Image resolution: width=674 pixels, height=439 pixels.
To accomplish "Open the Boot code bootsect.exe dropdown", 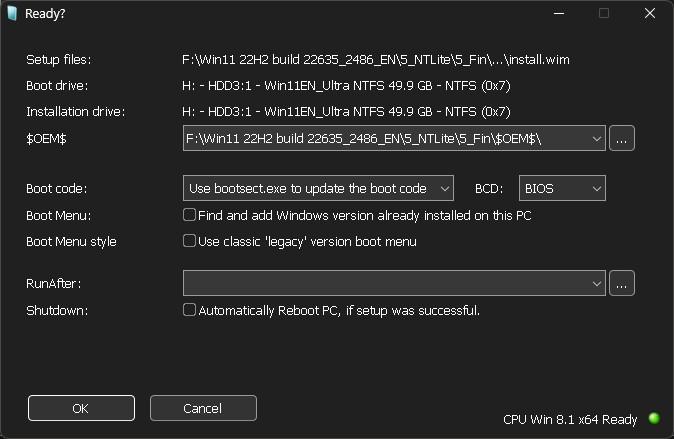I will 318,188.
